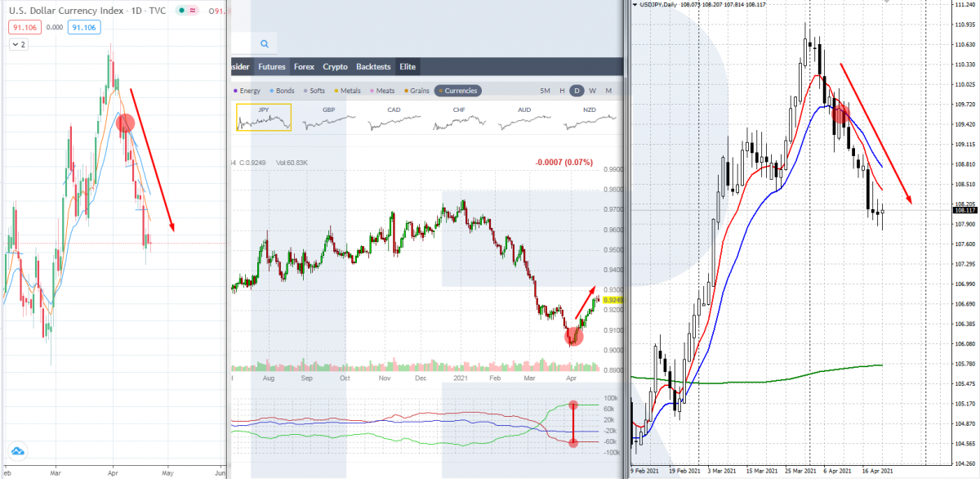This screenshot has width=980, height=479.
Task: Switch timeframe to weekly W
Action: (x=592, y=91)
